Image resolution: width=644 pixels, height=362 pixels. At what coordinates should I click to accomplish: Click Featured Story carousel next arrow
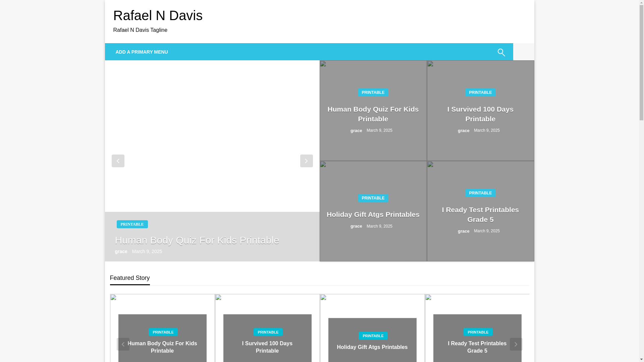pyautogui.click(x=516, y=344)
